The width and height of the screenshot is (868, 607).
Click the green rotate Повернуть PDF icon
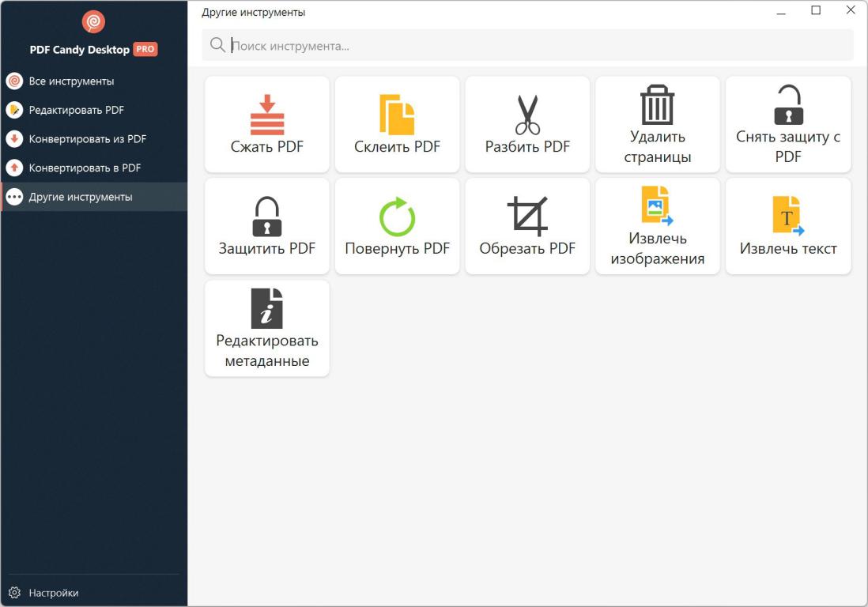pos(397,217)
